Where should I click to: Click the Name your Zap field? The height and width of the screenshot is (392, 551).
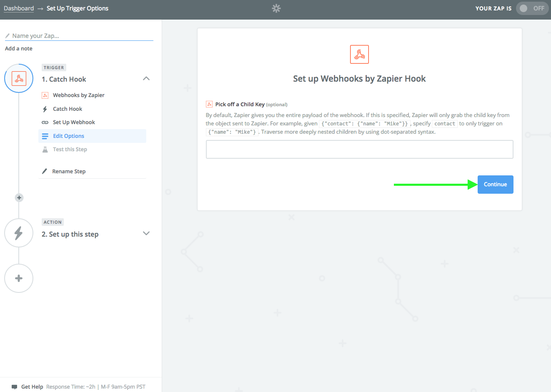[x=79, y=36]
